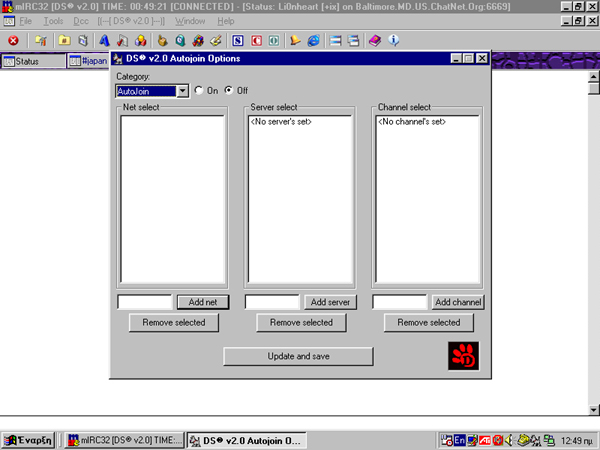The image size is (600, 450).
Task: Open the purple help book icon
Action: tap(375, 41)
